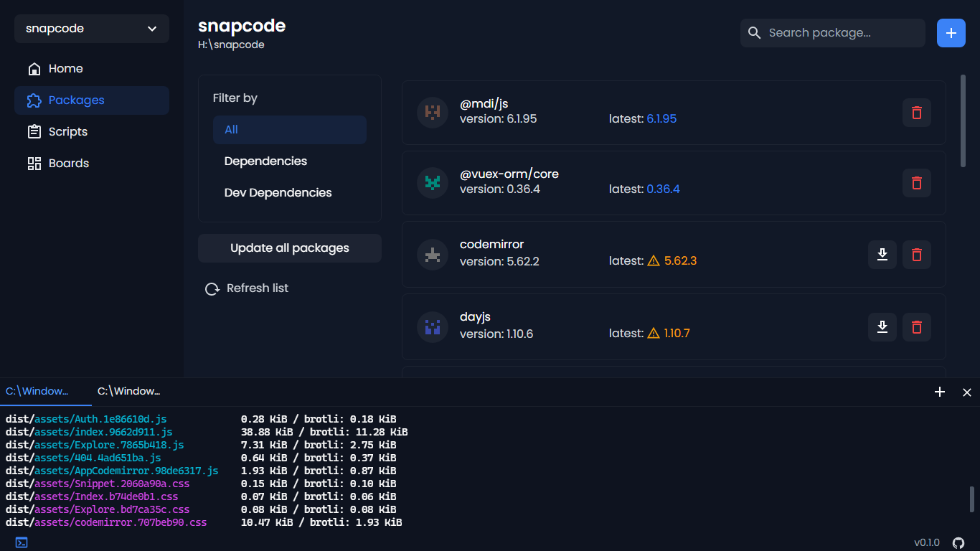Click the @mdi/js package avatar

click(x=433, y=113)
